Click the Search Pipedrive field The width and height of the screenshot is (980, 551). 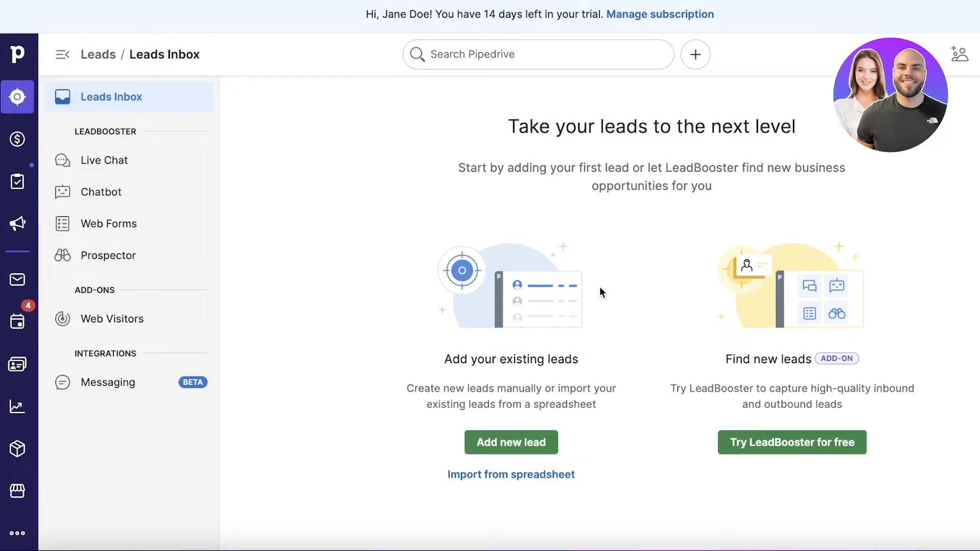point(538,55)
